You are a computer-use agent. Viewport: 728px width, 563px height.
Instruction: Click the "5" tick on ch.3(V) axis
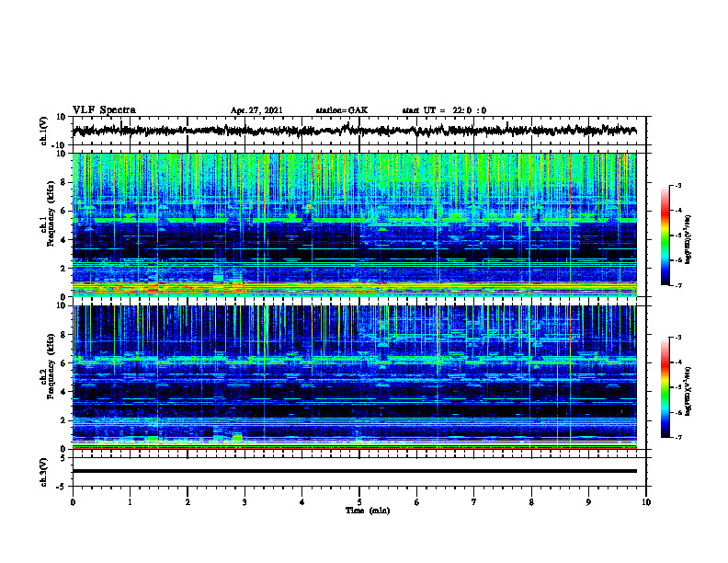[64, 458]
